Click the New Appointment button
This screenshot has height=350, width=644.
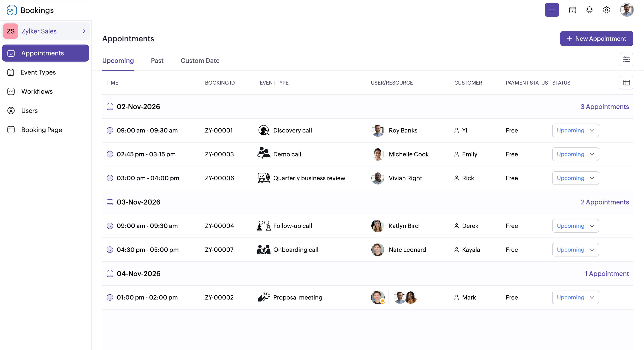597,39
